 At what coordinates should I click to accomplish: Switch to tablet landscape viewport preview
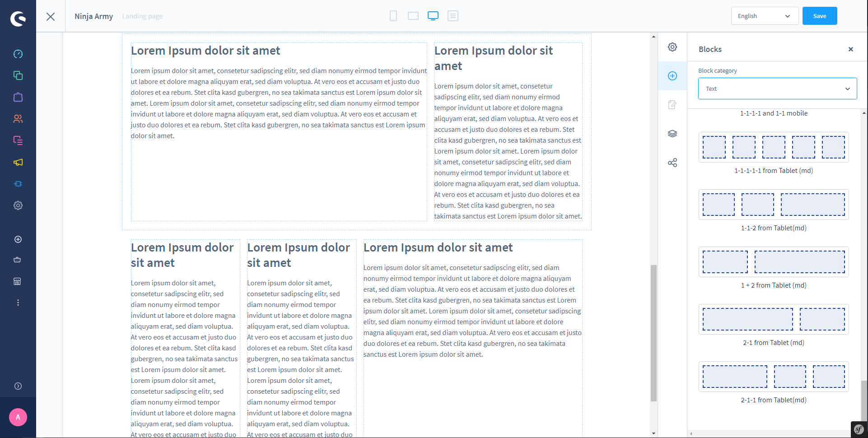click(x=413, y=16)
